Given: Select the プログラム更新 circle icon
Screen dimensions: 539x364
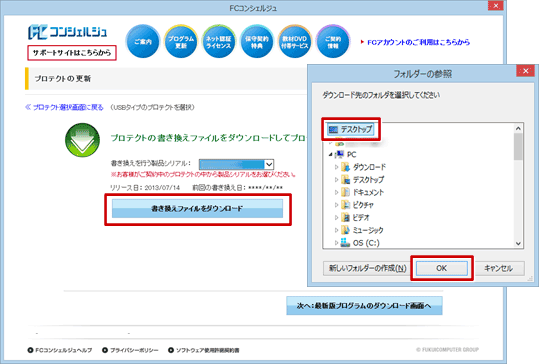Looking at the screenshot, I should pos(181,42).
